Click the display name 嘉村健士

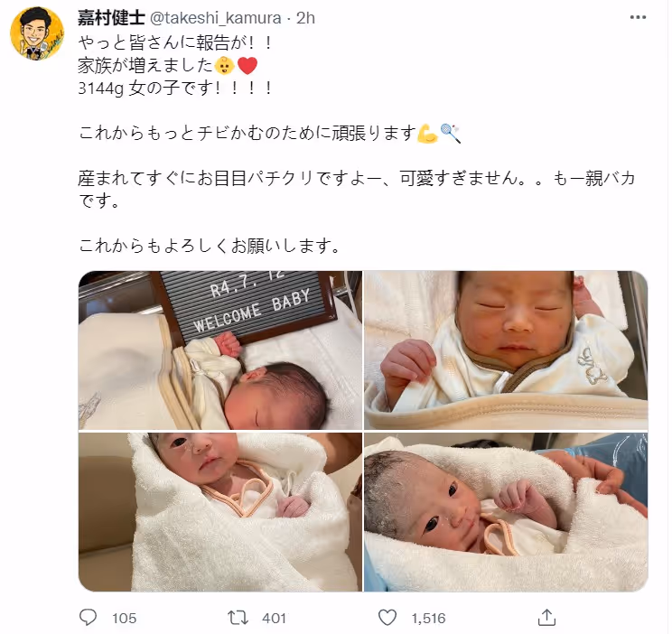click(x=111, y=17)
